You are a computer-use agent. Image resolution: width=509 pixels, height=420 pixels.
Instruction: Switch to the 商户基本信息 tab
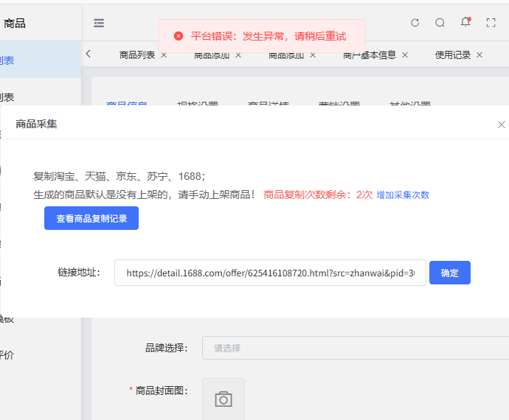tap(370, 55)
